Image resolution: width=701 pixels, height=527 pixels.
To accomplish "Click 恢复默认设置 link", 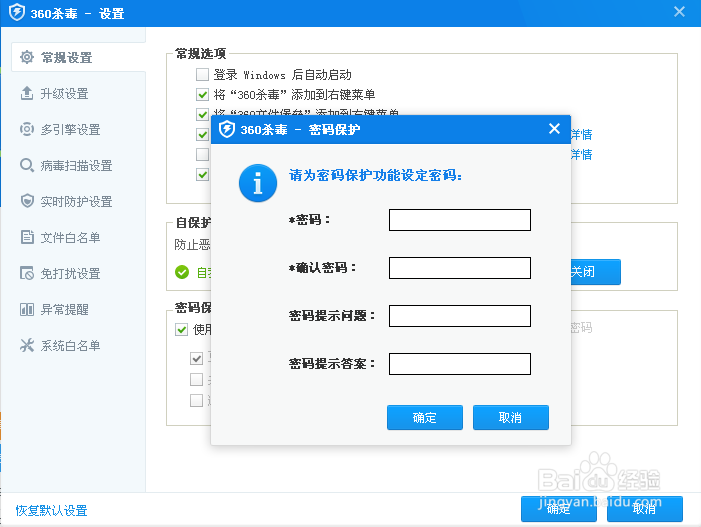I will [51, 510].
